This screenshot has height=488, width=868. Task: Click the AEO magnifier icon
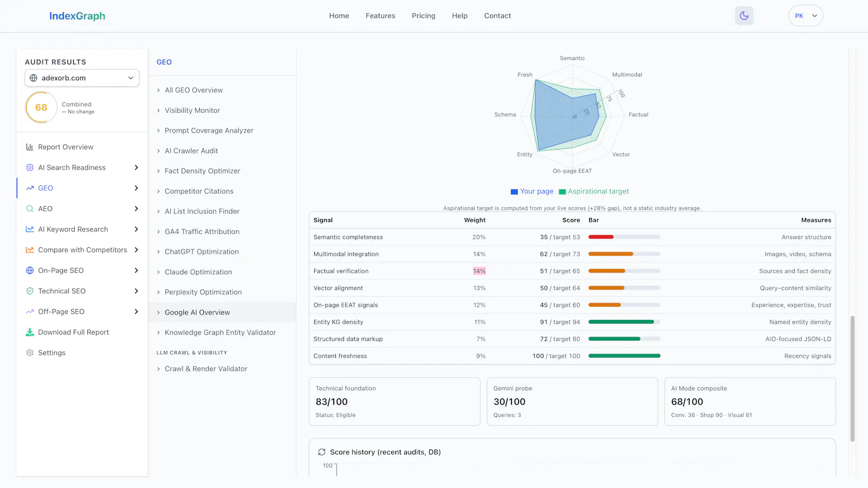click(30, 209)
